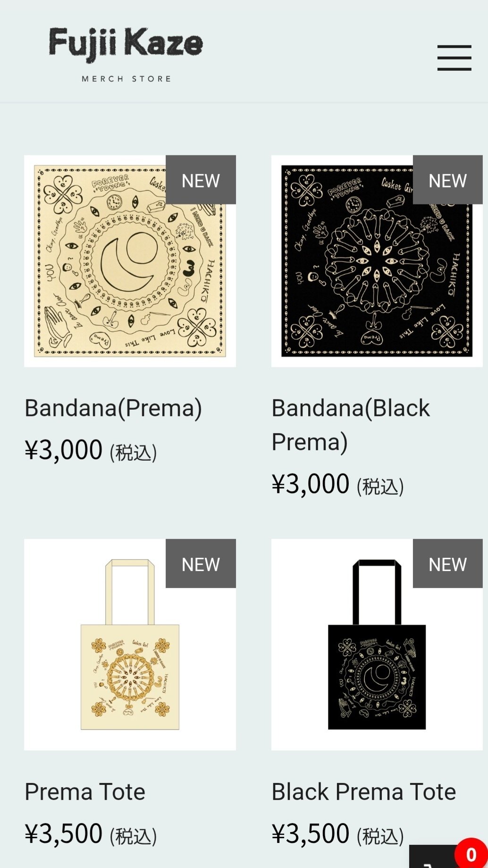Tap the NEW badge on cream Prema Tote
This screenshot has height=868, width=488.
[201, 564]
